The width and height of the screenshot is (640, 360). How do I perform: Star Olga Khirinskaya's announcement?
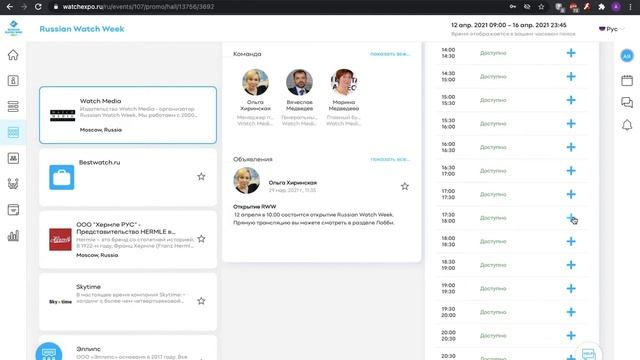(404, 187)
